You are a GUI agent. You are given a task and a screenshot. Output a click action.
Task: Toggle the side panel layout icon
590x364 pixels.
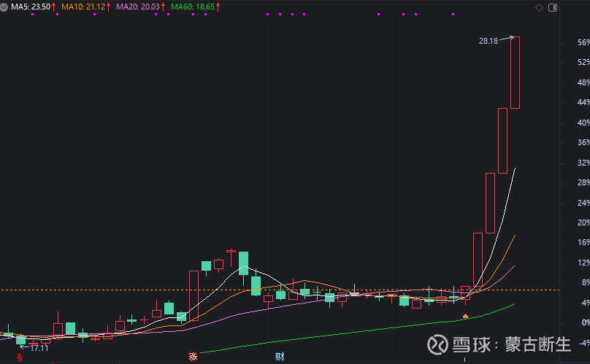(x=553, y=7)
